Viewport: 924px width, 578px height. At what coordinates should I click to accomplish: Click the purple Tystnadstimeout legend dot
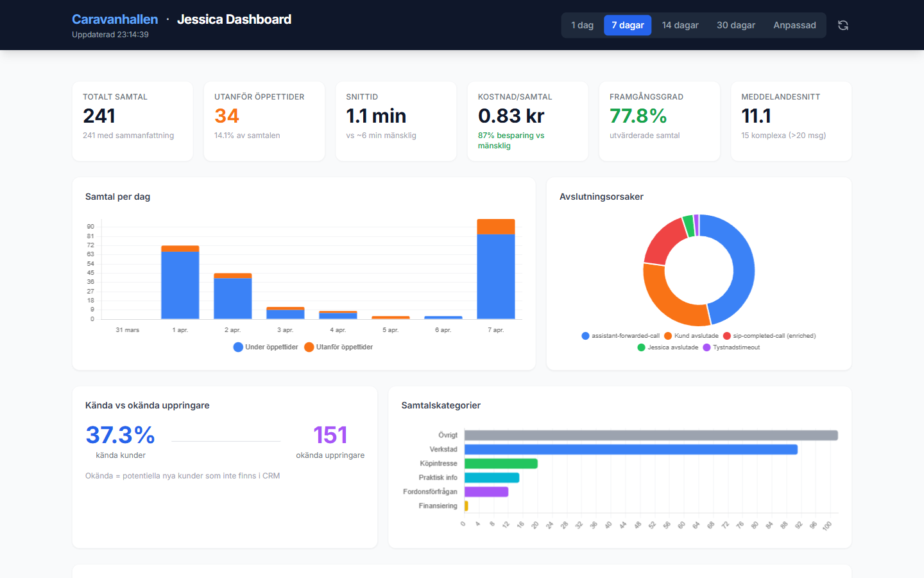[706, 347]
